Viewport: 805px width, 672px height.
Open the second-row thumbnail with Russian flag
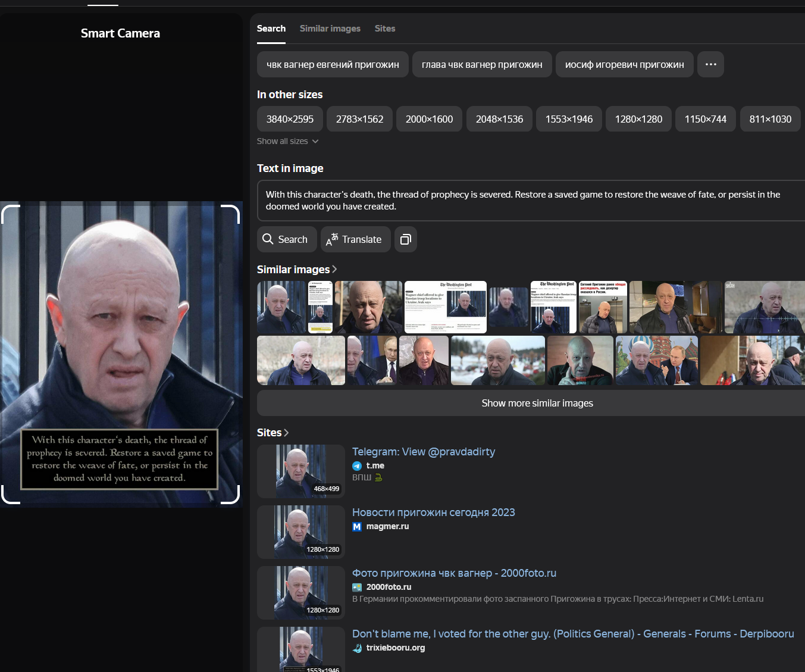pyautogui.click(x=372, y=360)
